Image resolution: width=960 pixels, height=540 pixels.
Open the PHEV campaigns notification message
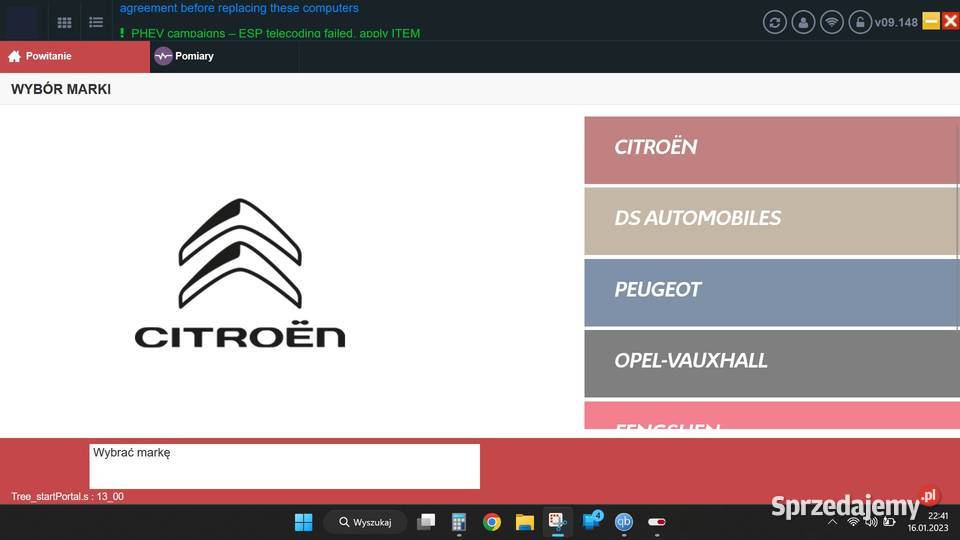270,33
